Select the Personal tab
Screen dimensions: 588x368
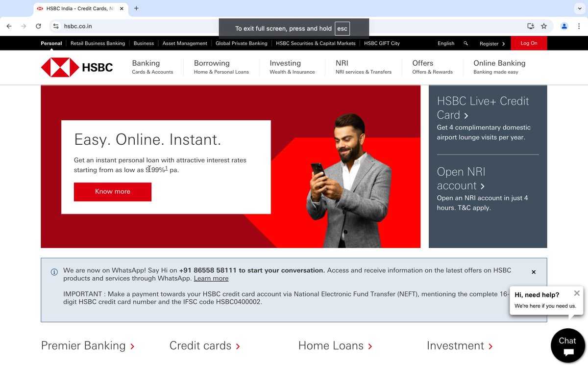(51, 43)
